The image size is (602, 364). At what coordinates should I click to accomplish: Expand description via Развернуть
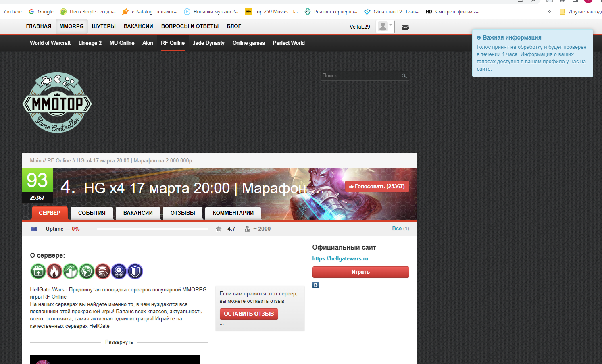(x=119, y=342)
